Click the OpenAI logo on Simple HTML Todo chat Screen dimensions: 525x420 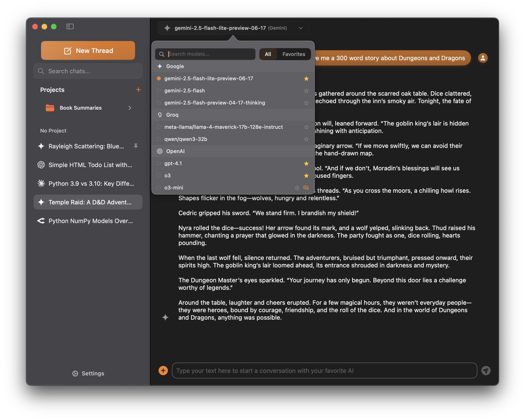(x=41, y=165)
